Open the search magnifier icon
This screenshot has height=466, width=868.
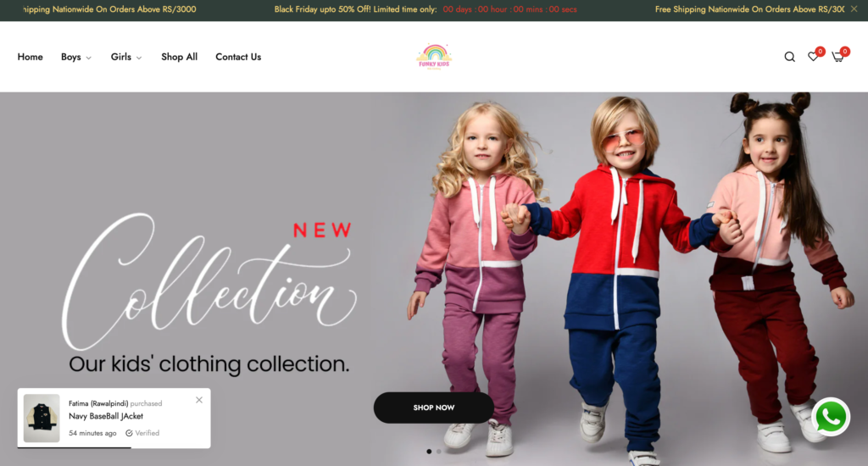(x=789, y=57)
